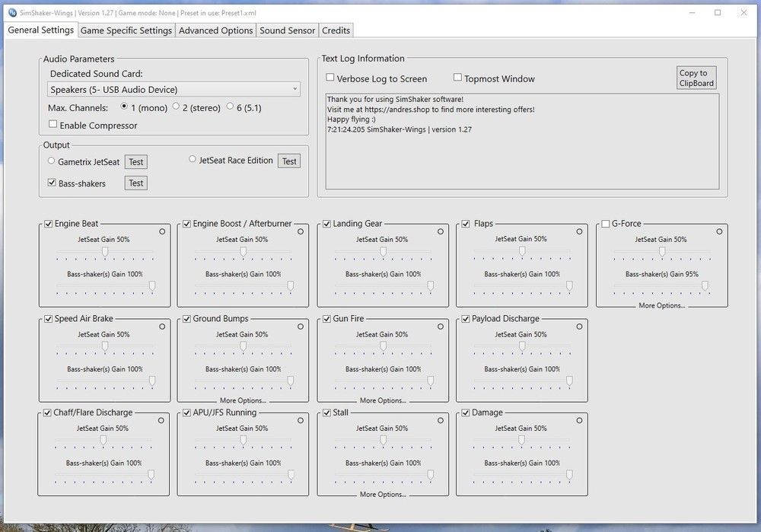Click the Chaff/Flare Discharge circle indicator

pyautogui.click(x=161, y=420)
